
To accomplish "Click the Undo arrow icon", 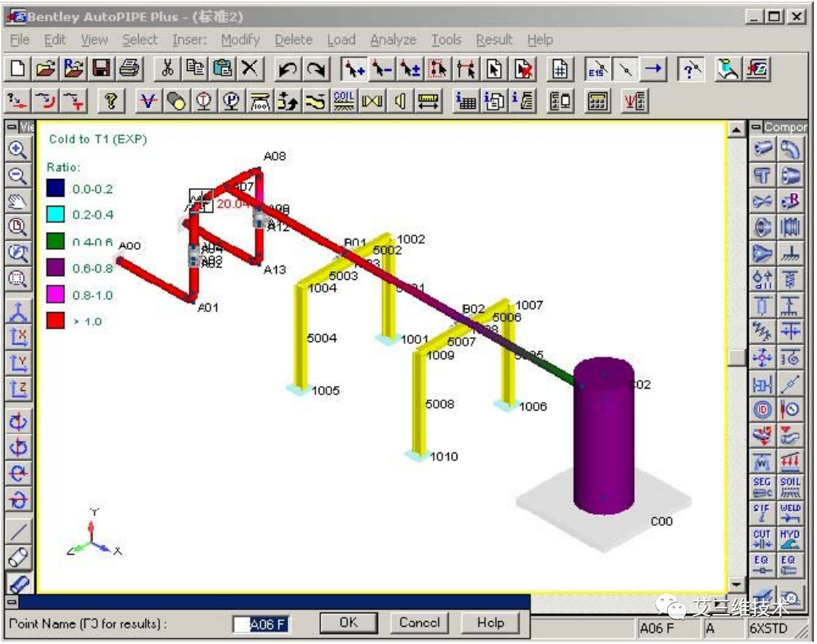I will 288,69.
